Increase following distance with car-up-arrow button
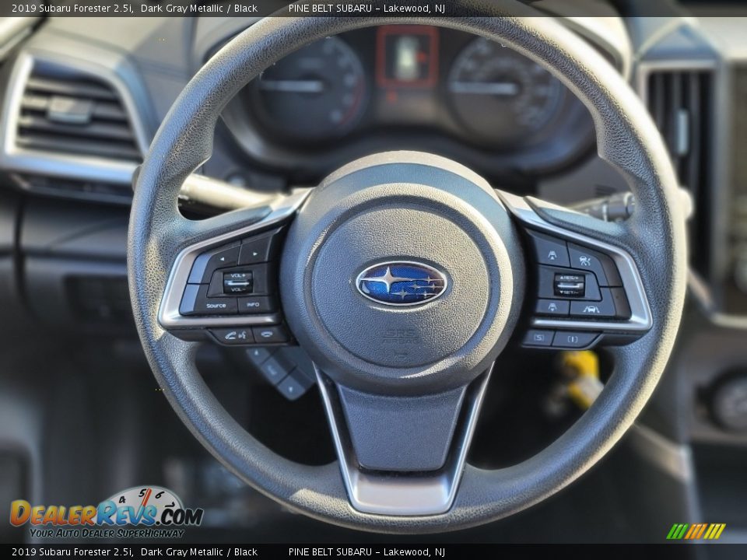 pos(551,254)
